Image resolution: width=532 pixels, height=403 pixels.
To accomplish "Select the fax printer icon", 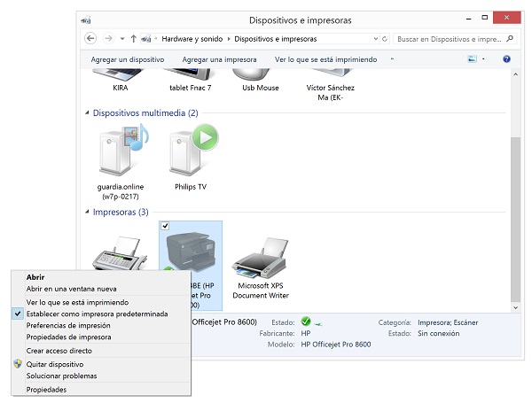I will click(120, 253).
